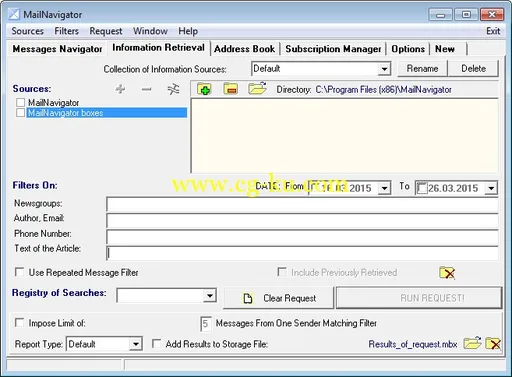This screenshot has height=377, width=512.
Task: Open the Filters menu
Action: click(x=66, y=31)
